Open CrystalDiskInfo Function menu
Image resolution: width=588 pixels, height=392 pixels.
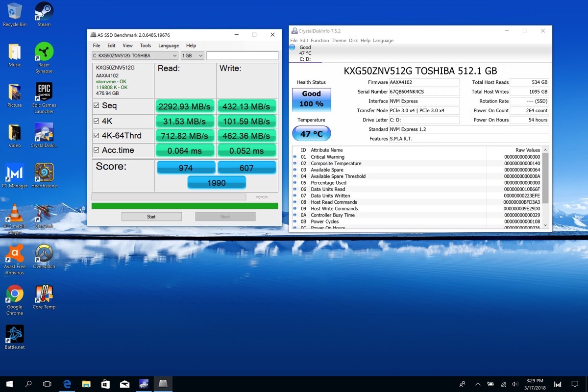click(320, 41)
